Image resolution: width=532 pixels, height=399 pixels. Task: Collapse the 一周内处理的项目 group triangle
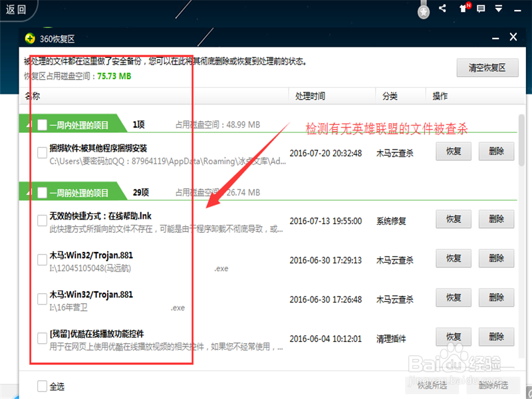click(x=29, y=125)
